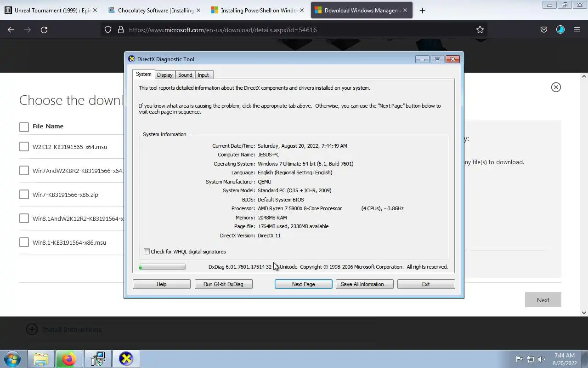Click the Action Center flag tray icon
Screen dimensions: 588x368
[x=519, y=359]
